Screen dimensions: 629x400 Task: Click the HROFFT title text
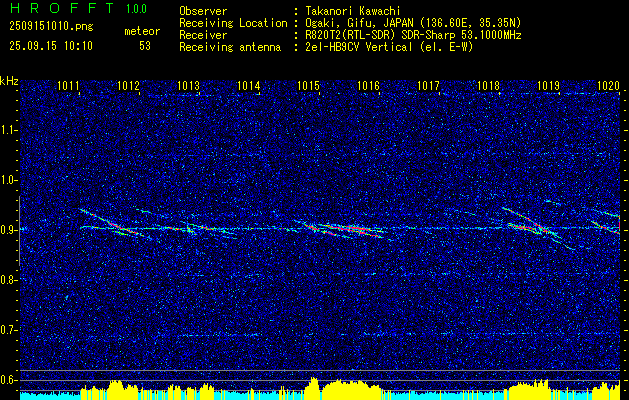point(63,8)
